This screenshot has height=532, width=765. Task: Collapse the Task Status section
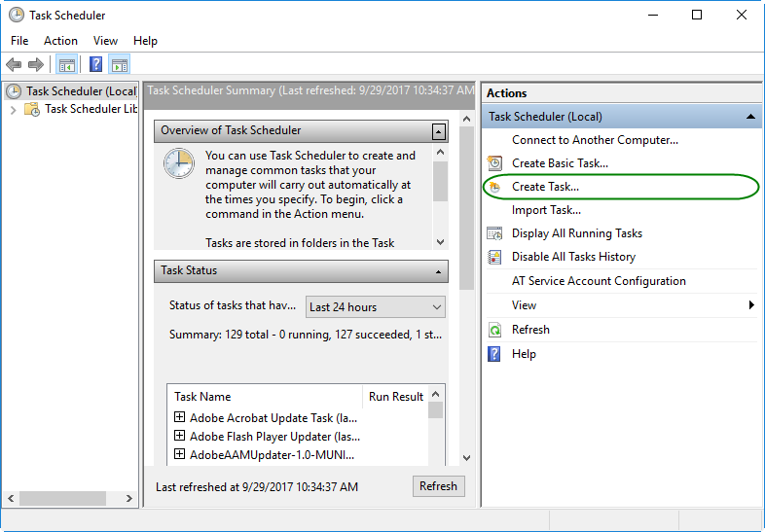point(438,271)
